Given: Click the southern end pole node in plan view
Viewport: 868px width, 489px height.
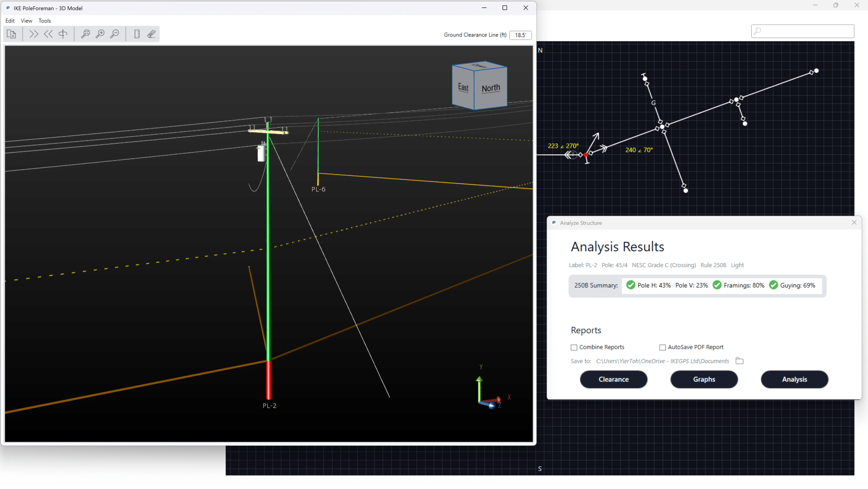Looking at the screenshot, I should pos(686,191).
